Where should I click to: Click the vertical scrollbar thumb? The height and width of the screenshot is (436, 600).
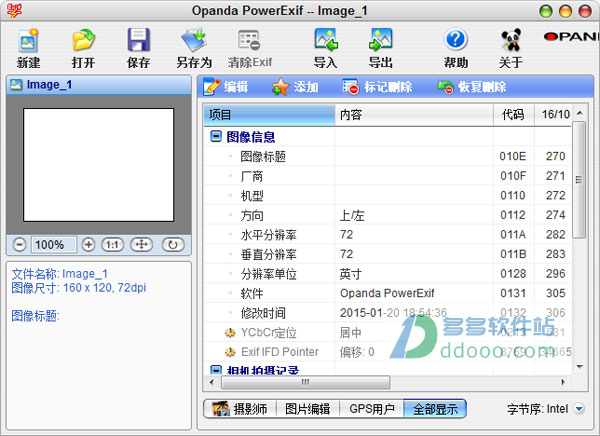coord(579,180)
